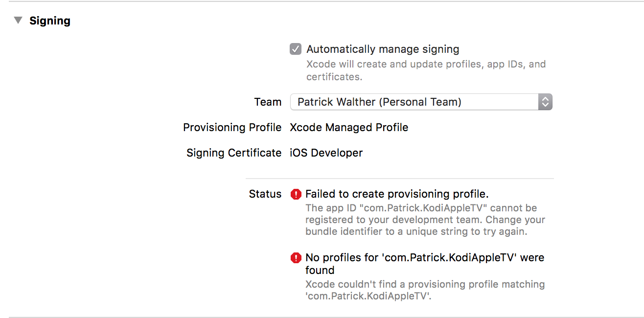Screen dimensions: 644x318
Task: Click the Team field label
Action: (268, 102)
